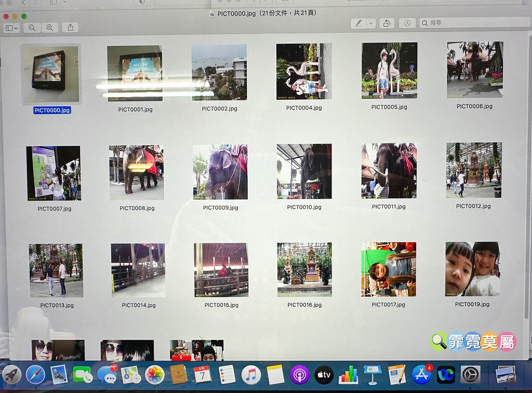Expand the markup pen dropdown arrow
The height and width of the screenshot is (393, 532).
tap(371, 23)
